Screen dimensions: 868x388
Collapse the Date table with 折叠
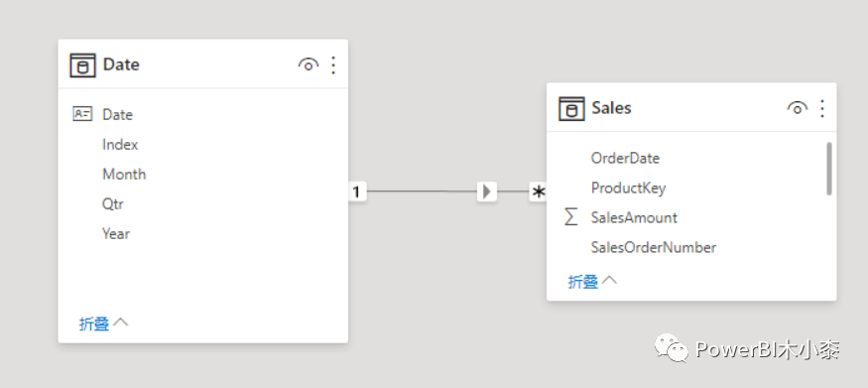pyautogui.click(x=103, y=323)
